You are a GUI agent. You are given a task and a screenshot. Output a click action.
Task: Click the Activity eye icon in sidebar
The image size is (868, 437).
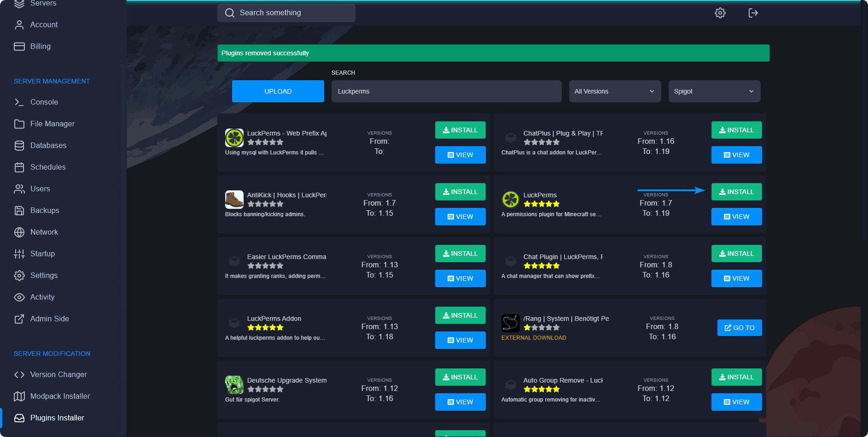[19, 297]
